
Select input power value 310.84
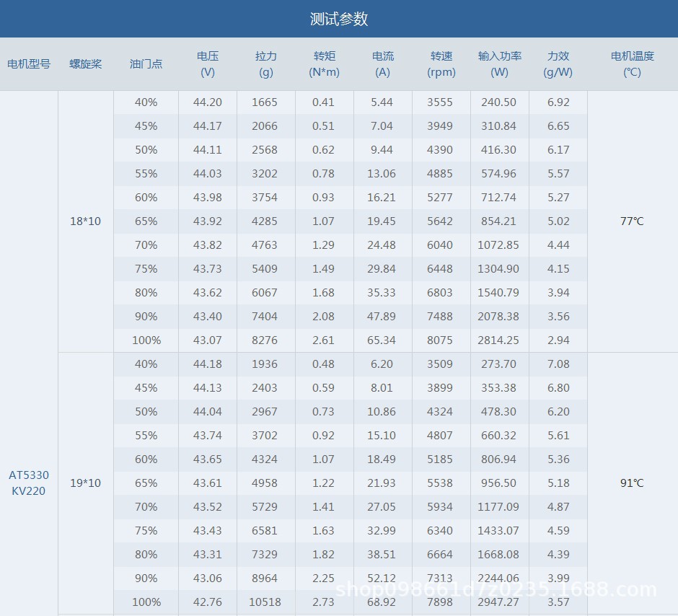click(x=498, y=126)
